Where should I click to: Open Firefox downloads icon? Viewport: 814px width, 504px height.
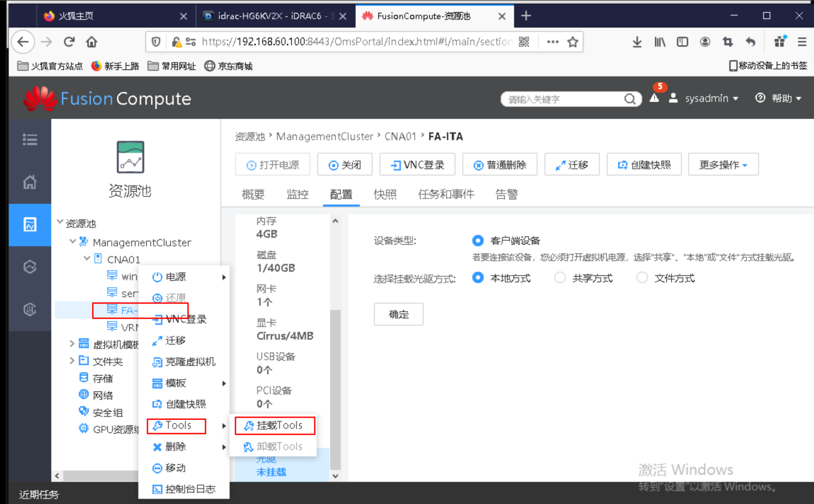pyautogui.click(x=637, y=42)
